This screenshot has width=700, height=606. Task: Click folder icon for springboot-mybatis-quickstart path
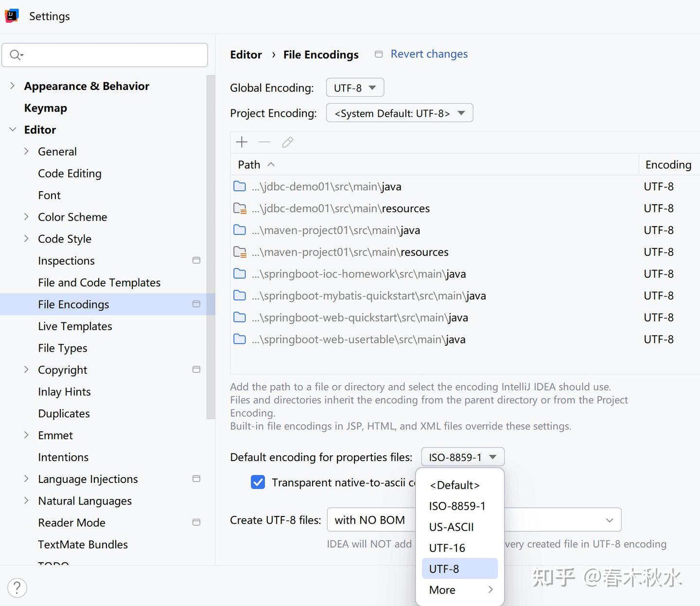pos(240,296)
